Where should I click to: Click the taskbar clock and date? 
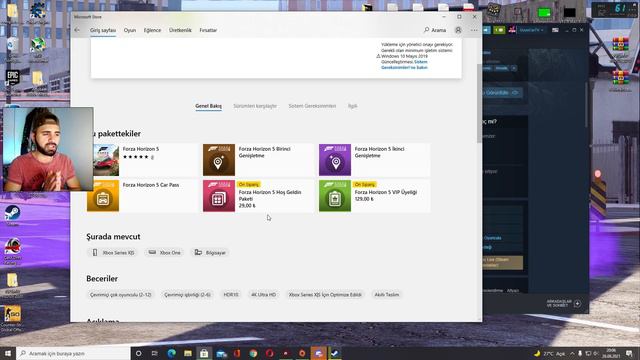[x=611, y=353]
